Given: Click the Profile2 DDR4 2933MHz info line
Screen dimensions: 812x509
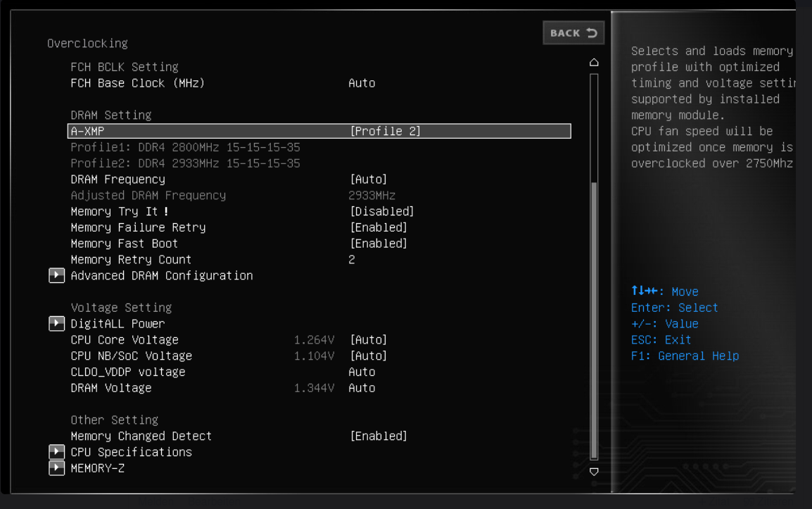Looking at the screenshot, I should pos(185,163).
